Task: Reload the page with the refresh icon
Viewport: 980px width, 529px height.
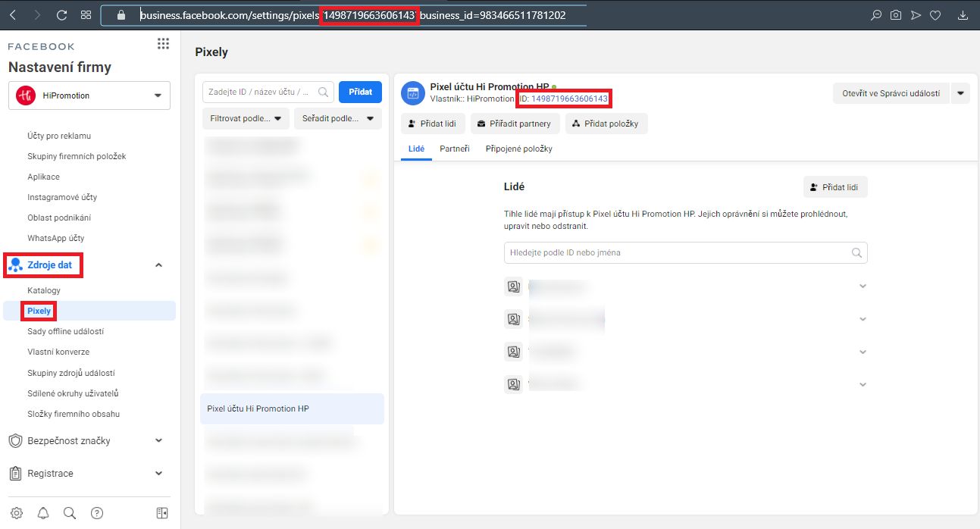Action: [x=62, y=15]
